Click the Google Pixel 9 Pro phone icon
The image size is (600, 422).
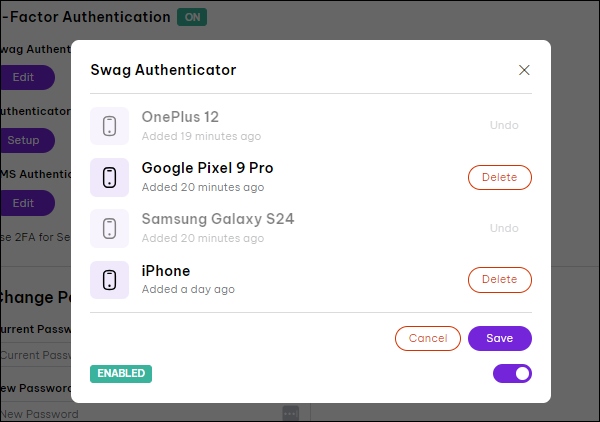[109, 177]
